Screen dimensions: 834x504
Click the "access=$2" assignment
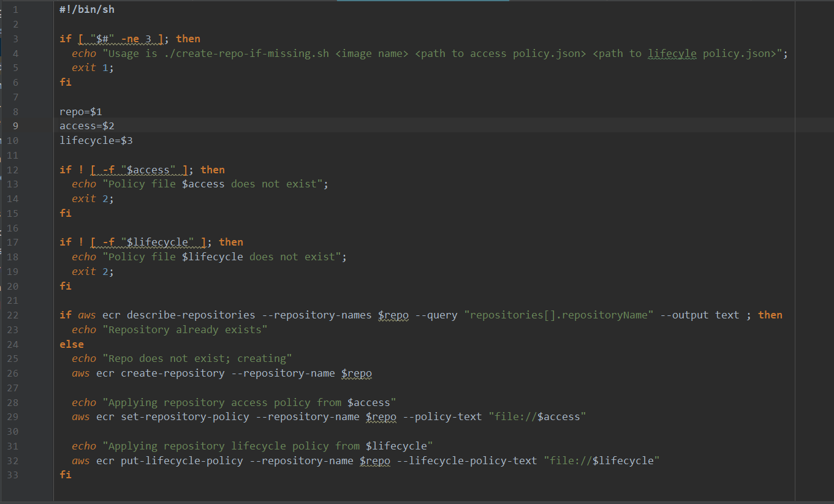point(87,126)
